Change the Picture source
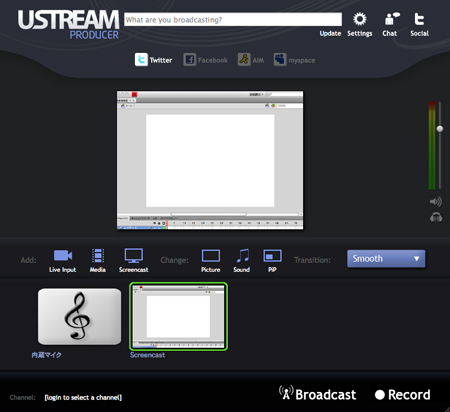This screenshot has width=450, height=412. pos(211,256)
